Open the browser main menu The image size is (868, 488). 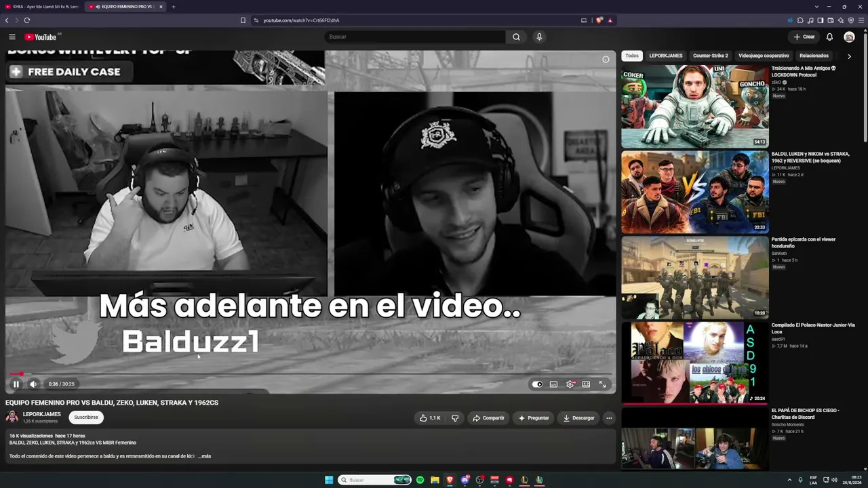(x=861, y=20)
